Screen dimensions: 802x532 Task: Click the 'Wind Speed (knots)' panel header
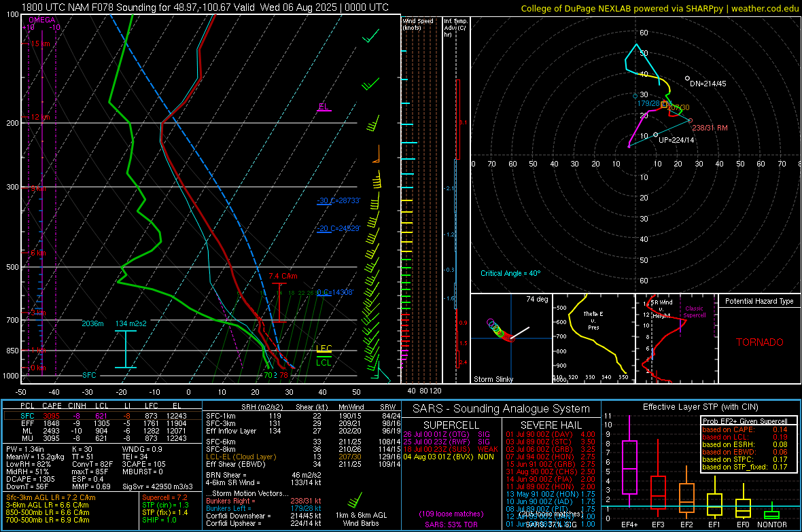(418, 24)
